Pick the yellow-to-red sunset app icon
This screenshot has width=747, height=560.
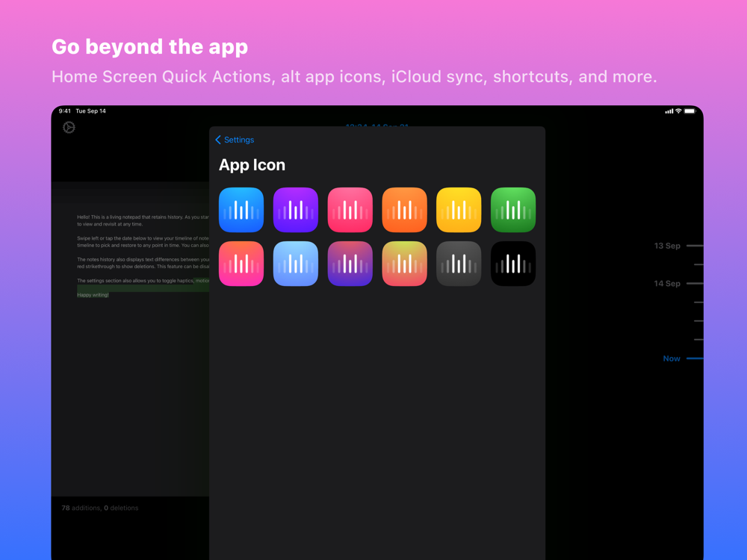point(404,264)
